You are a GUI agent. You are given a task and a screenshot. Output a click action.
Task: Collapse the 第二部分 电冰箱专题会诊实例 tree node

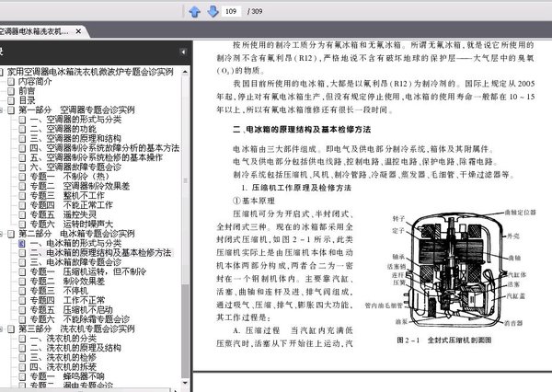[x=2, y=234]
